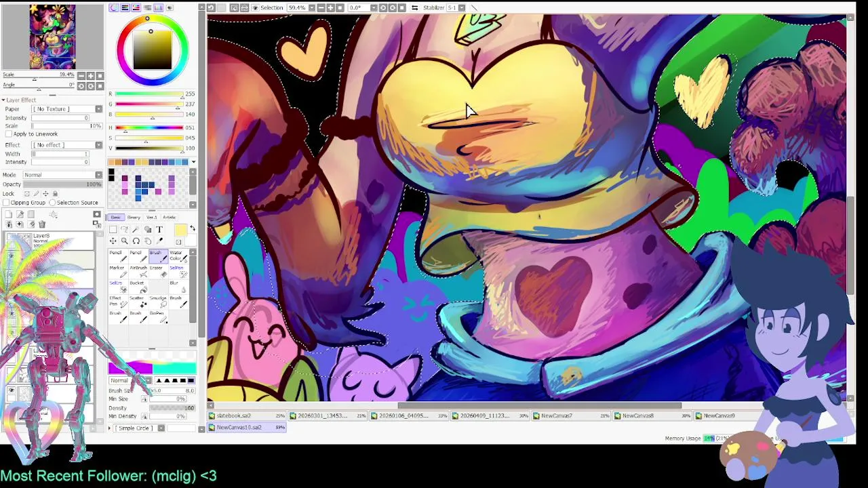
Task: Choose the Water Color brush
Action: pyautogui.click(x=179, y=256)
